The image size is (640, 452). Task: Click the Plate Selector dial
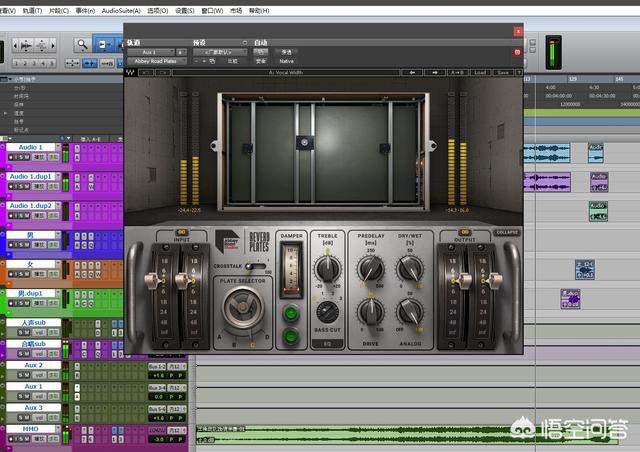(242, 307)
